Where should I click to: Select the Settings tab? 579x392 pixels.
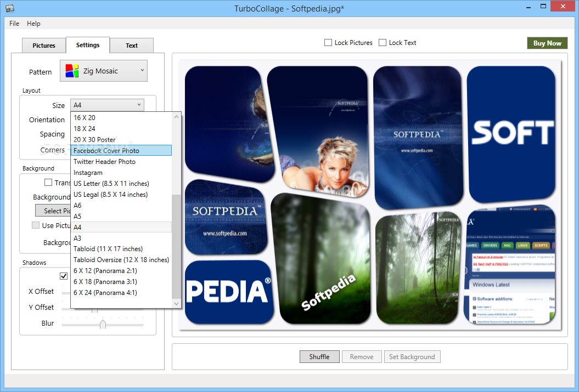(x=88, y=45)
